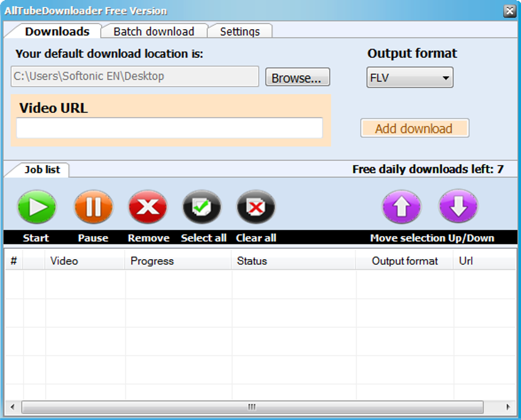The height and width of the screenshot is (420, 521).
Task: Click the Status column header
Action: (293, 261)
